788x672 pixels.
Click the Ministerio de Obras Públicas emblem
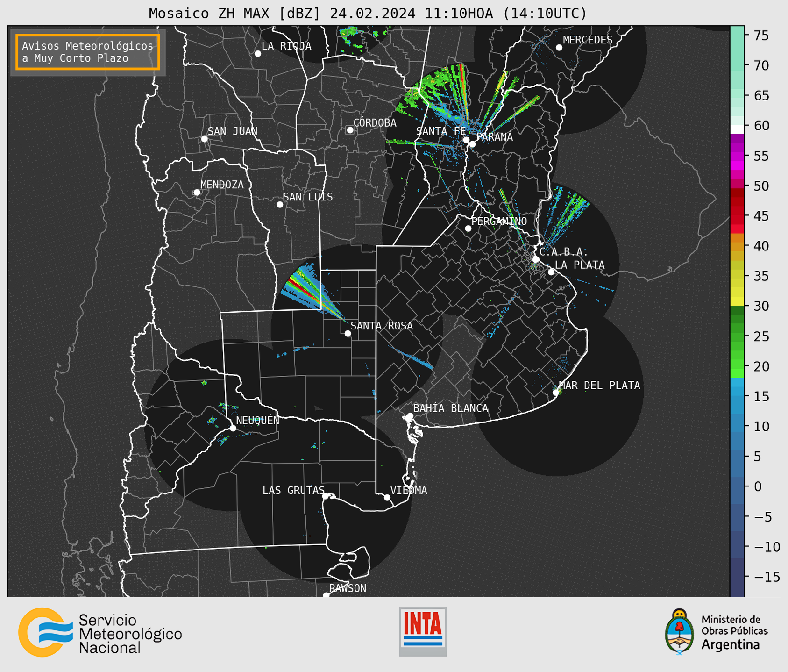click(680, 631)
